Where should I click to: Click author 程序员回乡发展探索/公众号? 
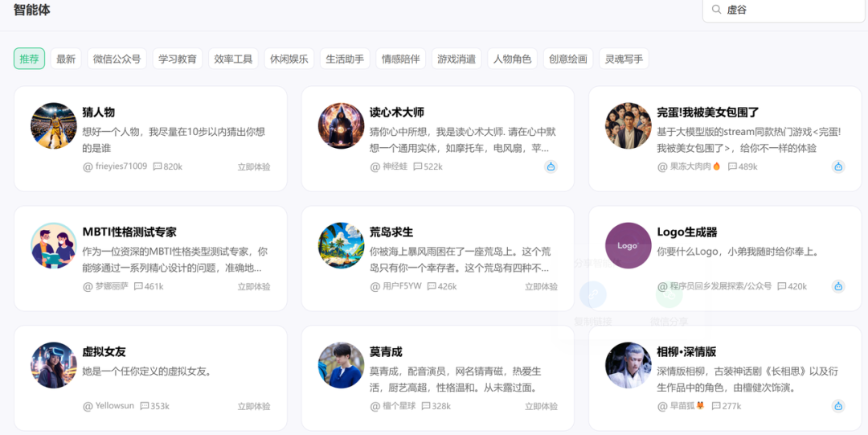[721, 286]
